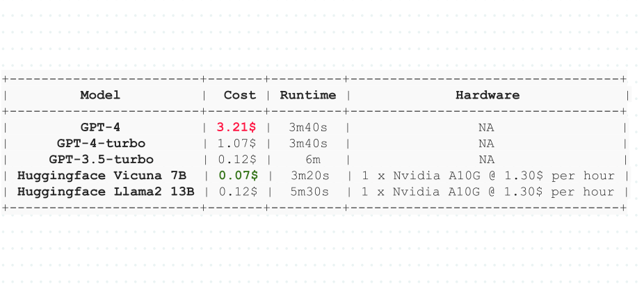Image resolution: width=644 pixels, height=284 pixels.
Task: Select the GPT-4 model name
Action: [100, 127]
